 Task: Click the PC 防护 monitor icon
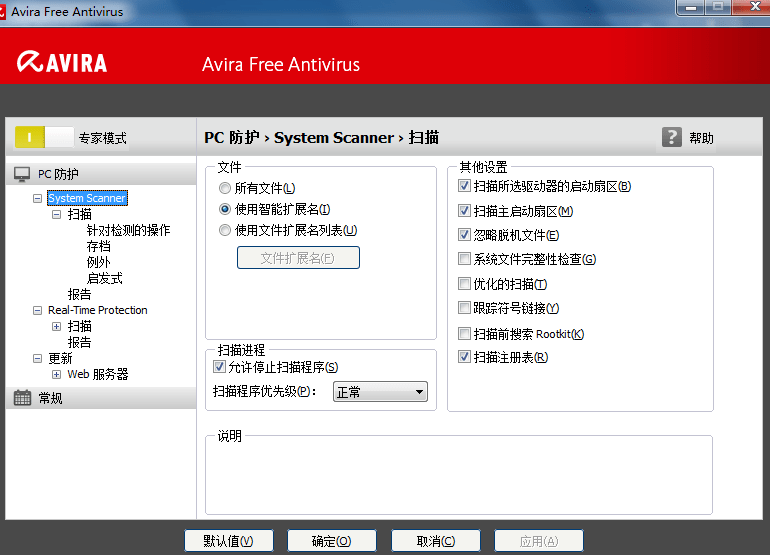pyautogui.click(x=22, y=174)
